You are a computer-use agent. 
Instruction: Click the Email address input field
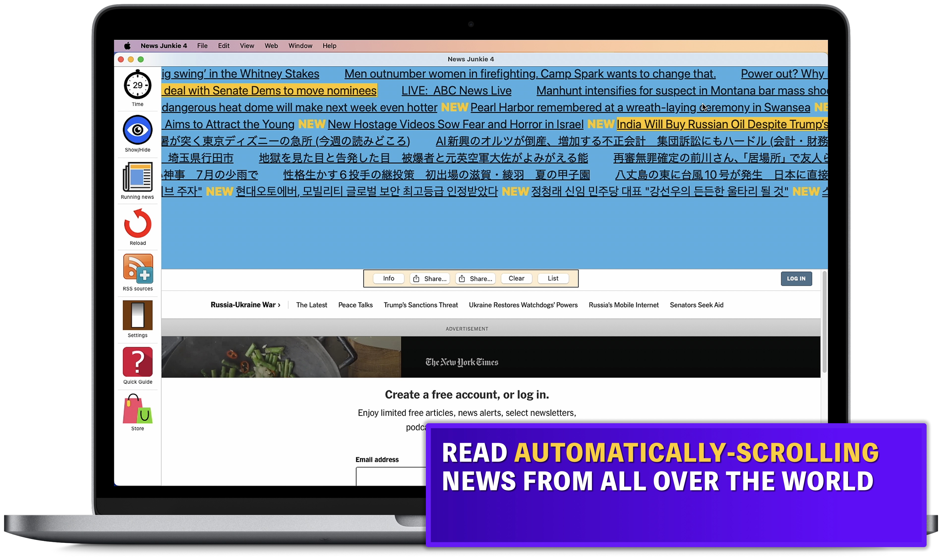390,476
